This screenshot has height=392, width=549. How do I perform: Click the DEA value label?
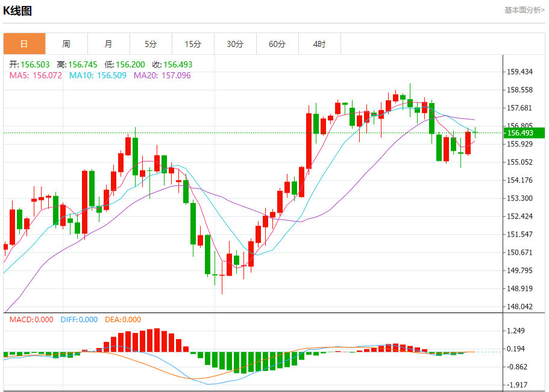[123, 320]
